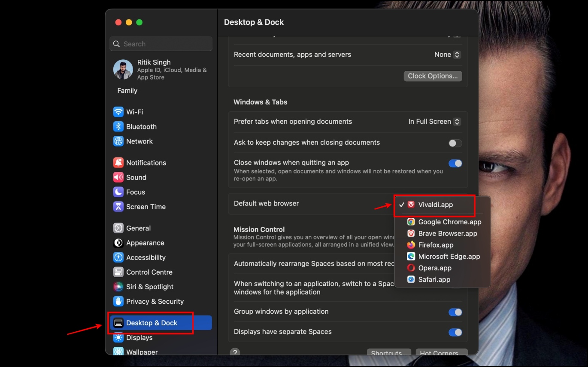This screenshot has width=588, height=367.
Task: Click Ritik Singh profile picture
Action: click(123, 70)
